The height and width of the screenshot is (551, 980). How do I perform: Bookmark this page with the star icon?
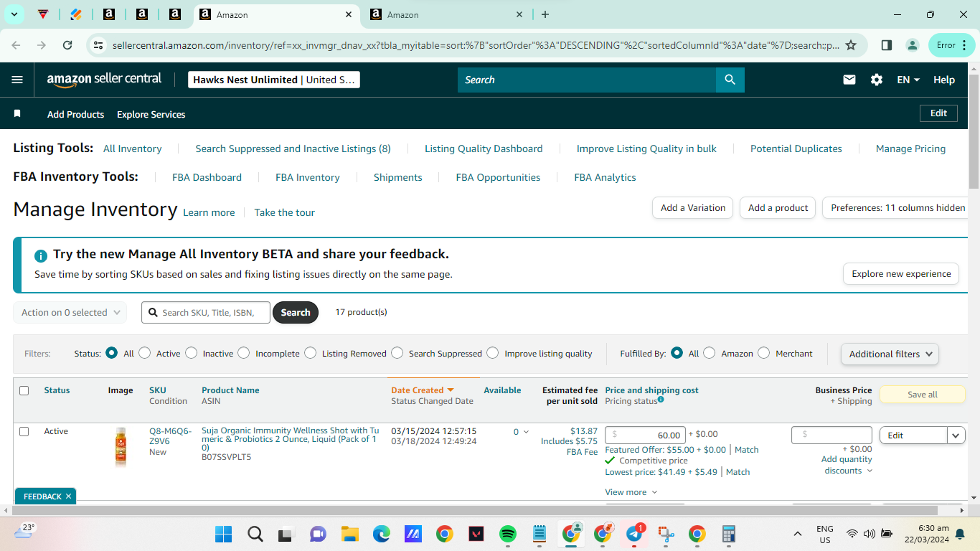(851, 45)
